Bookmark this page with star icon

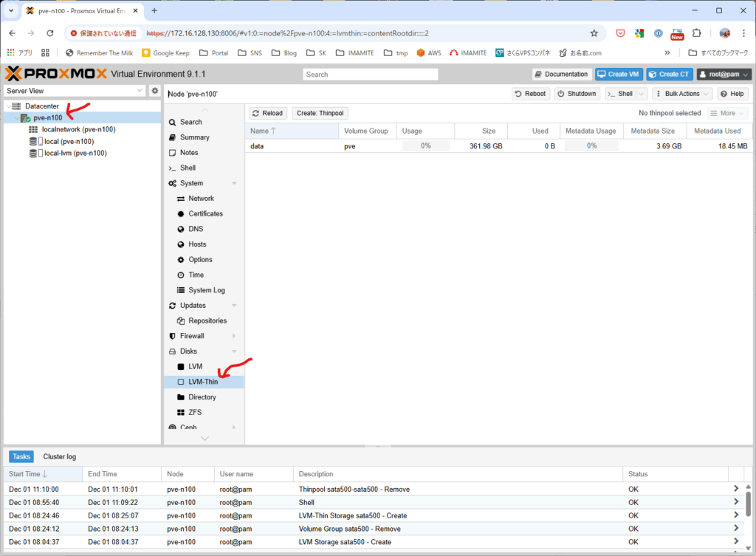tap(594, 33)
